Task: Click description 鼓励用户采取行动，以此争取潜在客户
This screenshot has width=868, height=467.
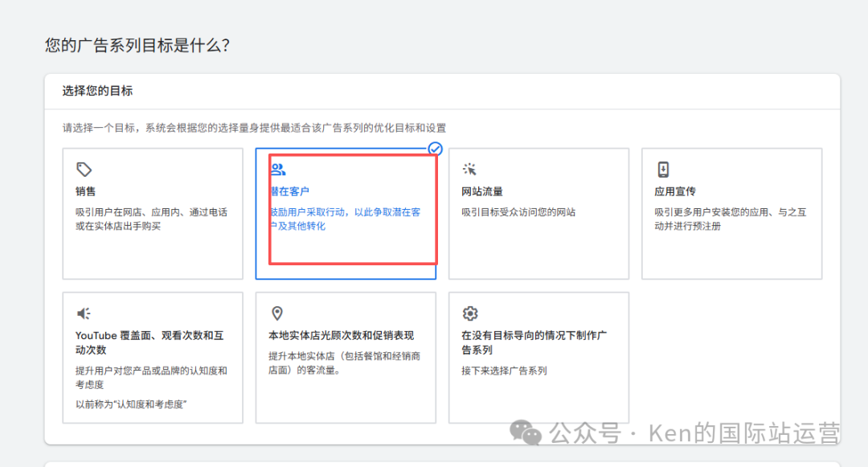Action: tap(346, 219)
